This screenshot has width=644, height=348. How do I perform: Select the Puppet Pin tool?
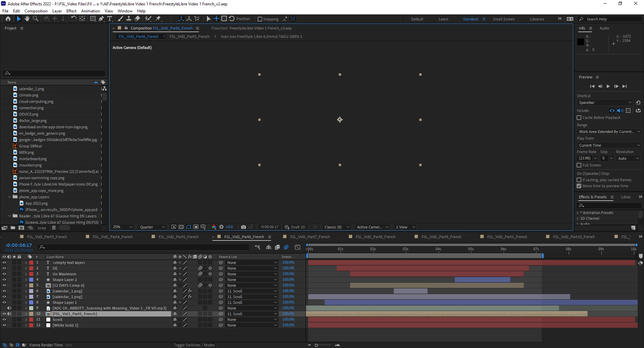(x=158, y=19)
